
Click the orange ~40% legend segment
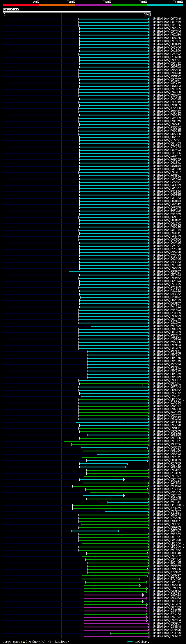coord(57,5)
